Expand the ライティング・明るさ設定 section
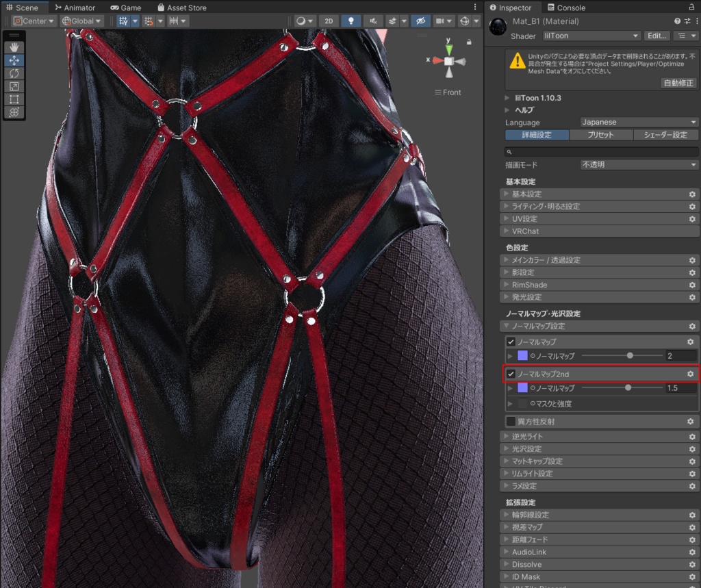 pyautogui.click(x=598, y=206)
